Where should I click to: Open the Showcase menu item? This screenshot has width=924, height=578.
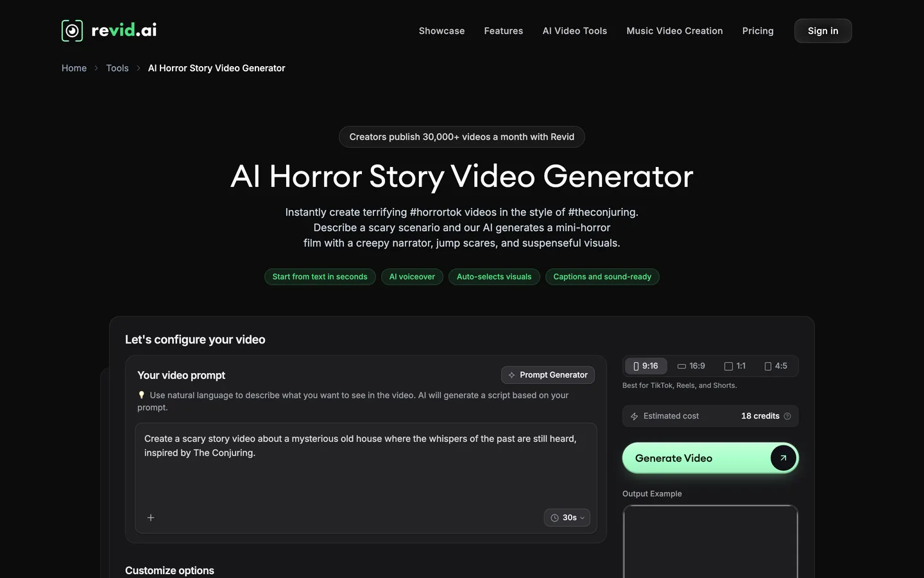tap(441, 31)
